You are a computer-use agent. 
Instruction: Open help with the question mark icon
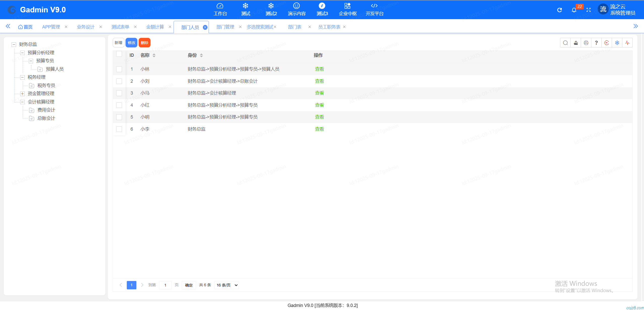point(596,43)
